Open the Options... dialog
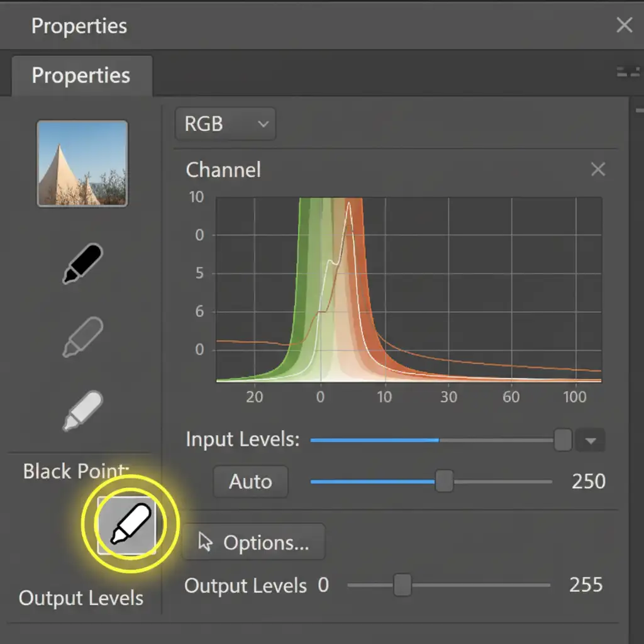 point(253,542)
